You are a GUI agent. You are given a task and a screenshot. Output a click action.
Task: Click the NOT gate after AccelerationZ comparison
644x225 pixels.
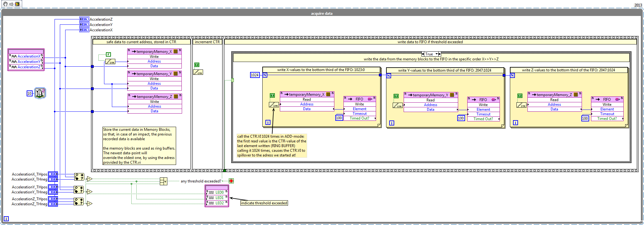click(90, 204)
